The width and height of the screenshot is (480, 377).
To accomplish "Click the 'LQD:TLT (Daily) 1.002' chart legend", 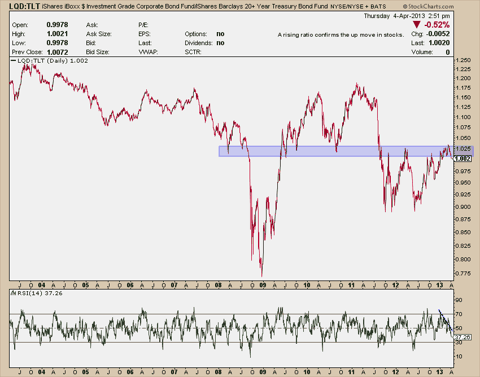I will (50, 61).
